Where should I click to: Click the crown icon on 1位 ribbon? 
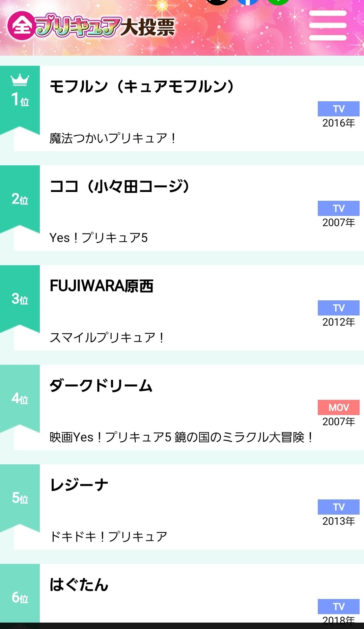pyautogui.click(x=20, y=80)
